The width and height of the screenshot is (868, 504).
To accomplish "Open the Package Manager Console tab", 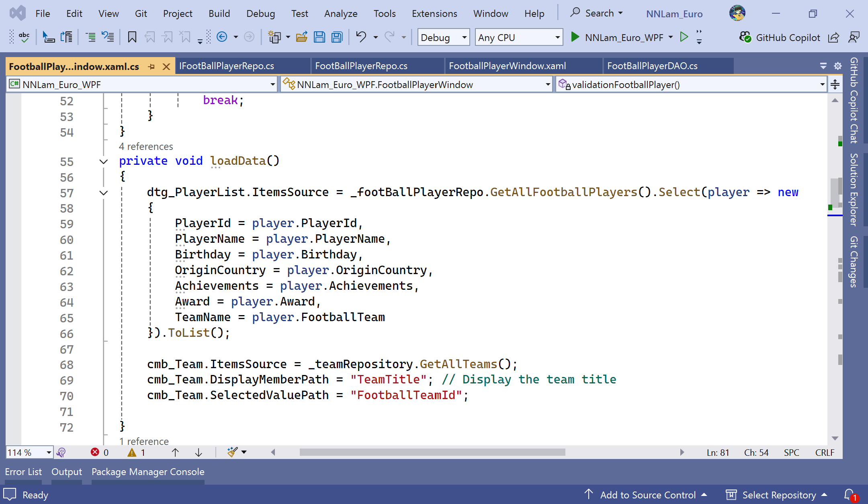I will 148,471.
